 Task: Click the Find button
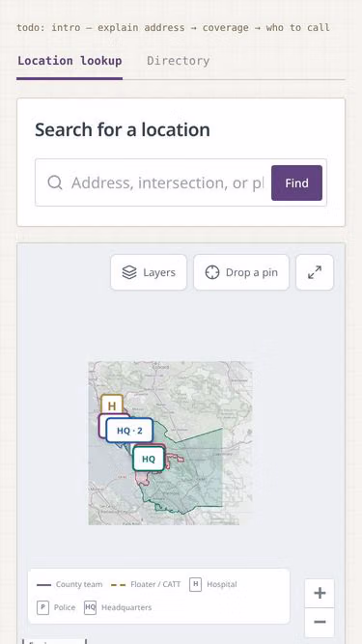click(x=296, y=182)
